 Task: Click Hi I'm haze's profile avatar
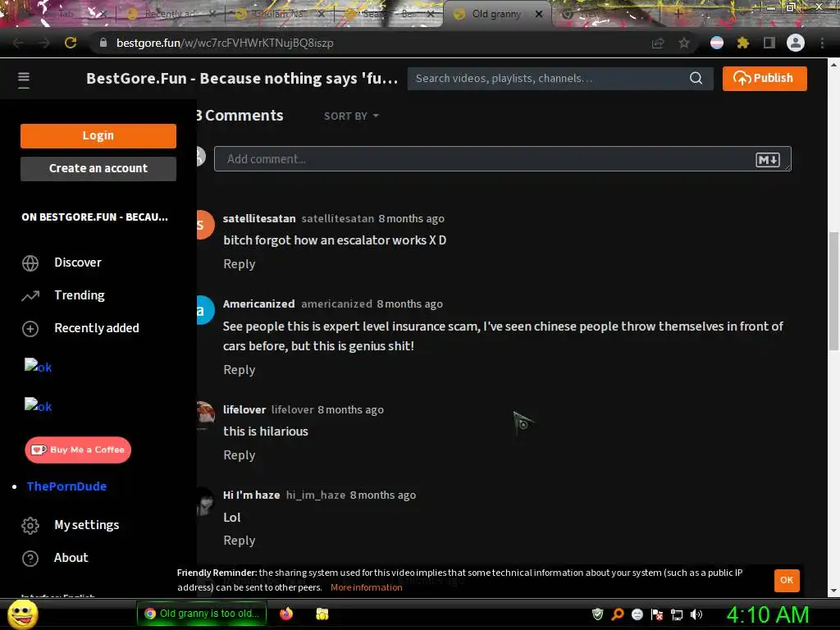[204, 501]
